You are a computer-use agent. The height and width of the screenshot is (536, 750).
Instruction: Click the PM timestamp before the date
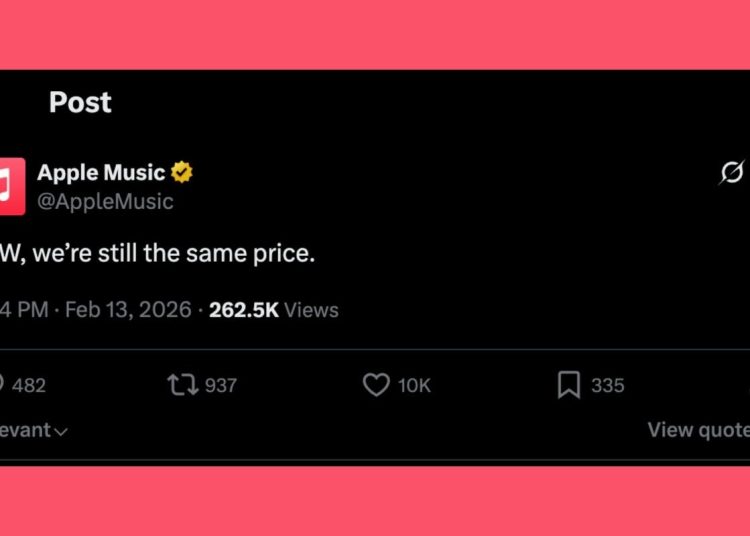coord(24,310)
